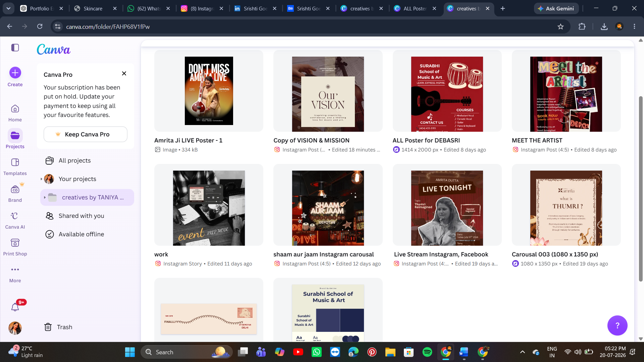644x362 pixels.
Task: Open the Home section in sidebar
Action: click(15, 113)
